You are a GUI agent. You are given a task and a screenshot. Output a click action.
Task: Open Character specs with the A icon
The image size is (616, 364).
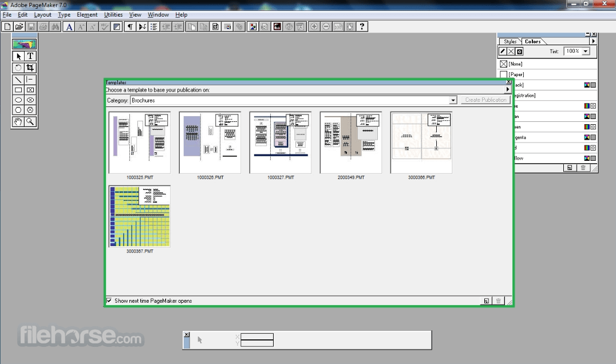(x=69, y=27)
